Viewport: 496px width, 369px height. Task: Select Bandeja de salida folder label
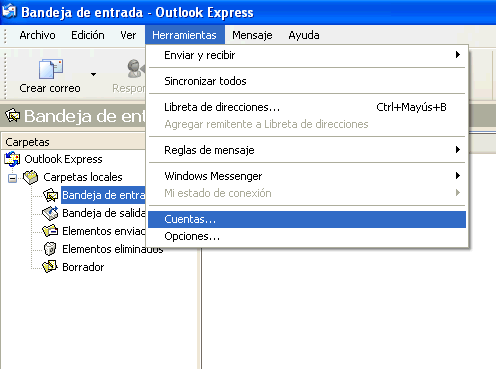click(104, 213)
